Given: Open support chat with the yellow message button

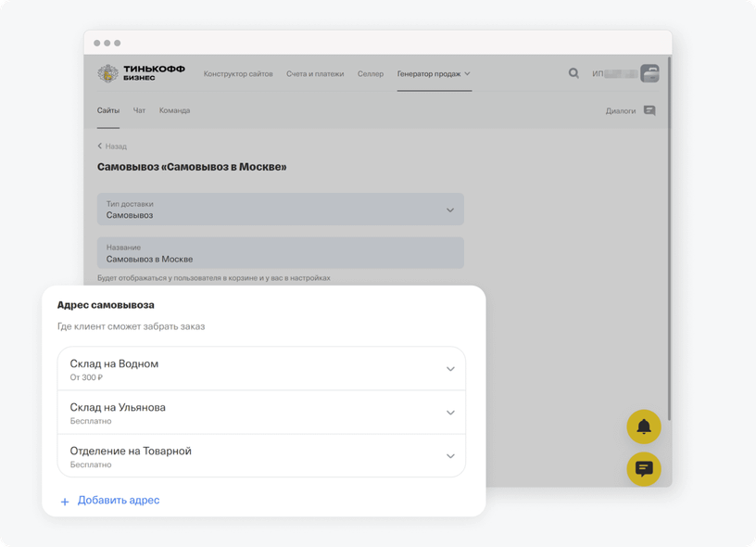Looking at the screenshot, I should click(644, 469).
